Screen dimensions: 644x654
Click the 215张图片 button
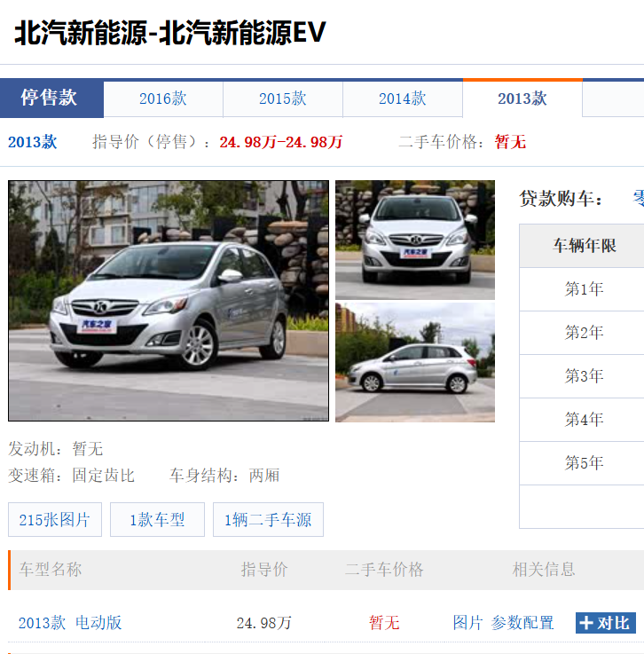pyautogui.click(x=55, y=520)
